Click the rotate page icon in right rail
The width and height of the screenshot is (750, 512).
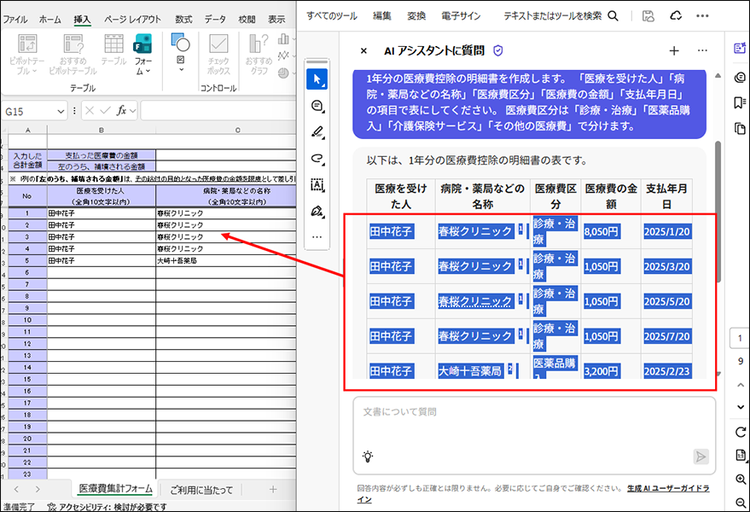[x=740, y=432]
